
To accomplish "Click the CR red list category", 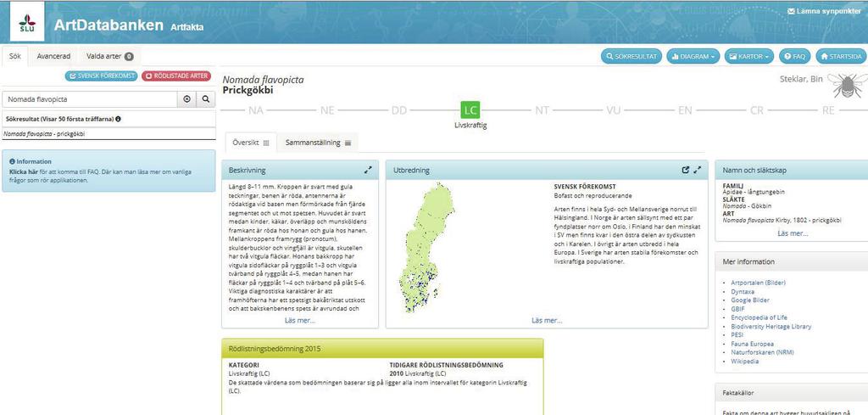I will coord(757,110).
